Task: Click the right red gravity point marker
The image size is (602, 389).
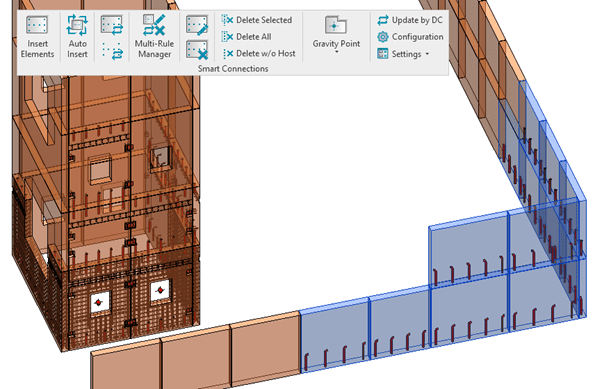Action: (x=160, y=291)
